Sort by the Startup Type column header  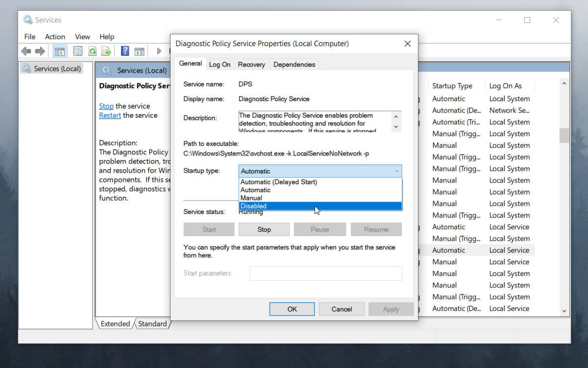click(452, 86)
